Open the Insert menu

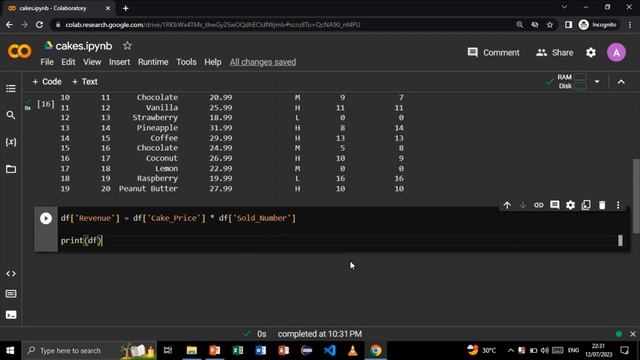coord(119,62)
